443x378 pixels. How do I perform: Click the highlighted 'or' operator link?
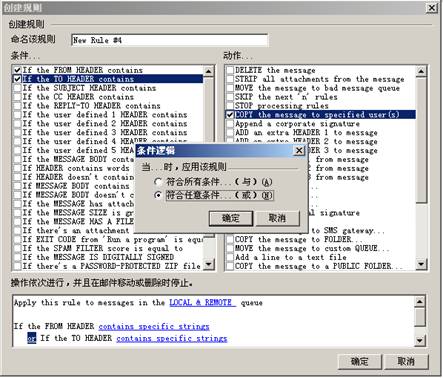click(32, 338)
